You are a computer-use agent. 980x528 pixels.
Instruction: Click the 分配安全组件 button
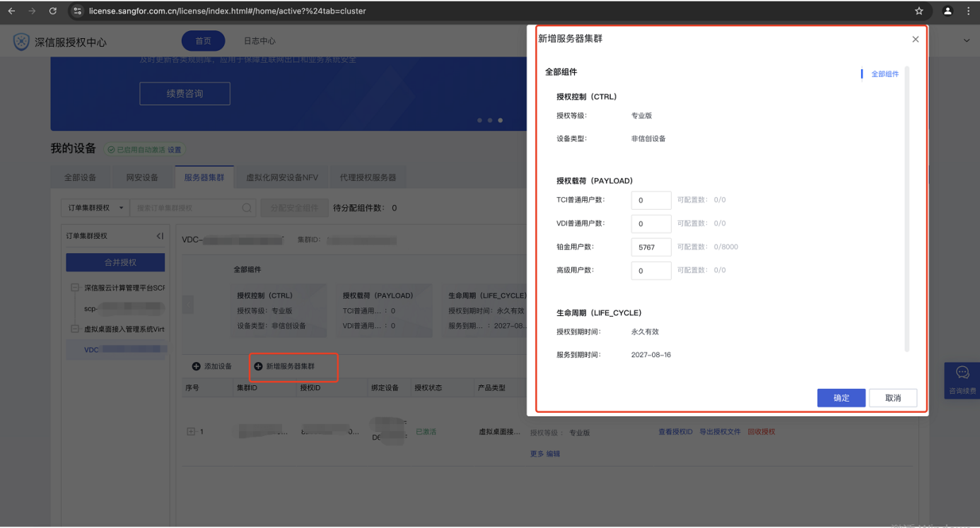(x=294, y=208)
